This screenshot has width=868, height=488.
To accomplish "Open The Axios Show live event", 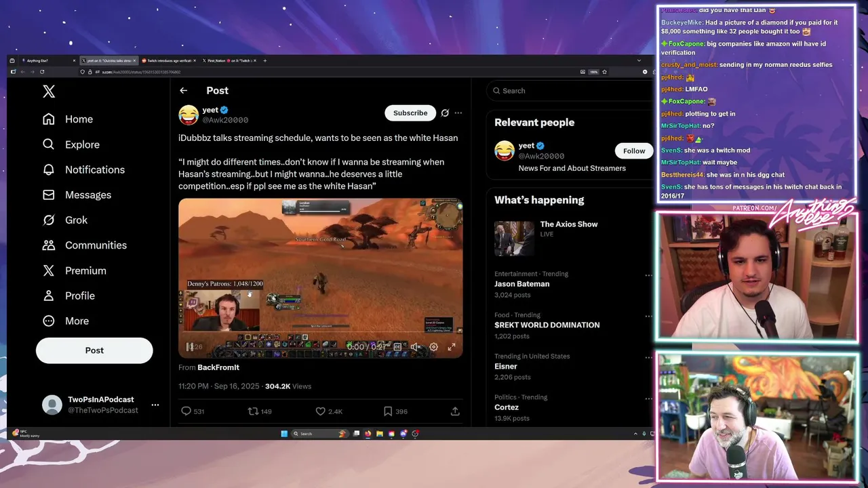I will click(x=568, y=224).
